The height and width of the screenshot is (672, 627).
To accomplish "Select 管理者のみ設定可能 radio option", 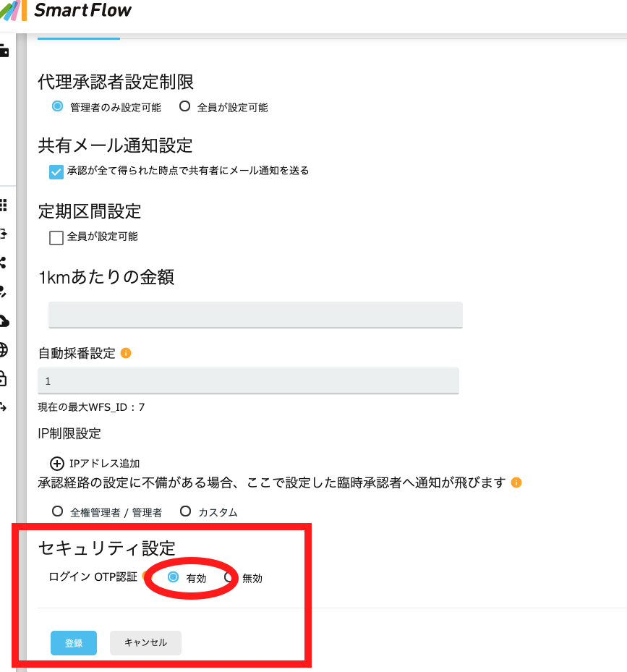I will pyautogui.click(x=57, y=106).
